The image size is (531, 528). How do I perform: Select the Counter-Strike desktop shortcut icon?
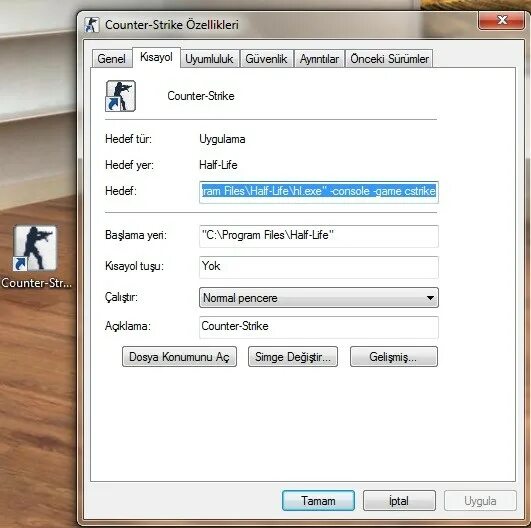pyautogui.click(x=35, y=248)
